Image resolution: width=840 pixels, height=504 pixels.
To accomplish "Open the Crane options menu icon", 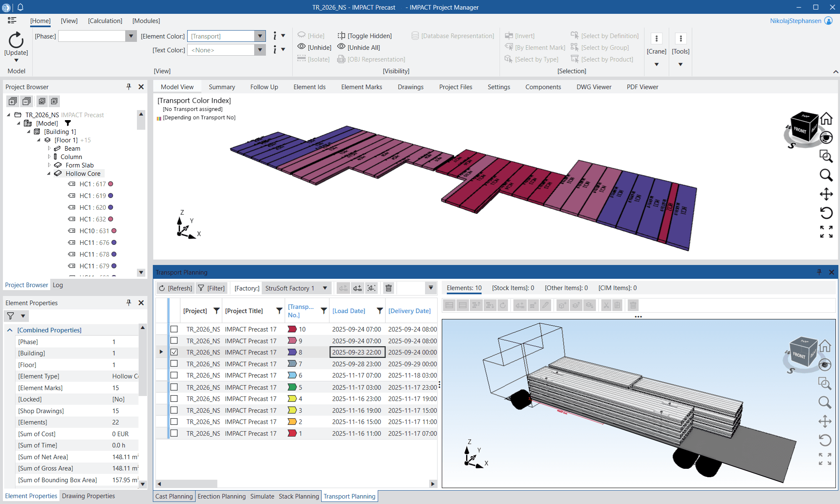I will 657,39.
